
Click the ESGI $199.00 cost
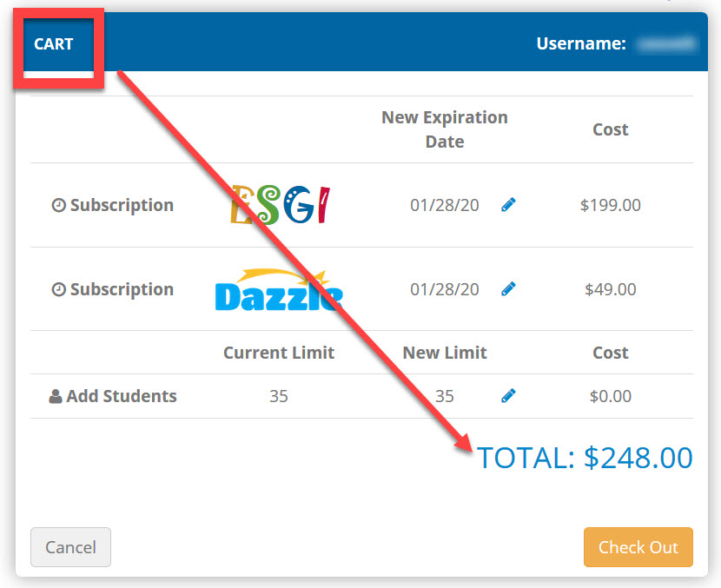coord(610,205)
